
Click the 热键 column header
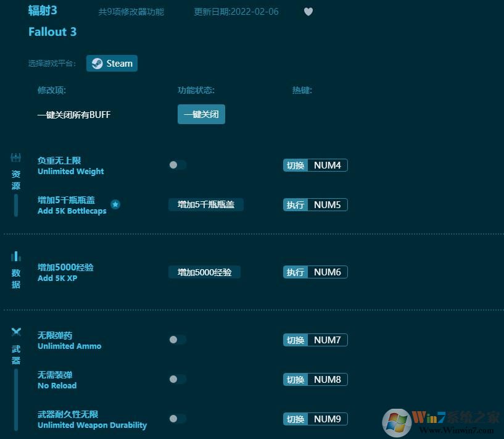302,90
